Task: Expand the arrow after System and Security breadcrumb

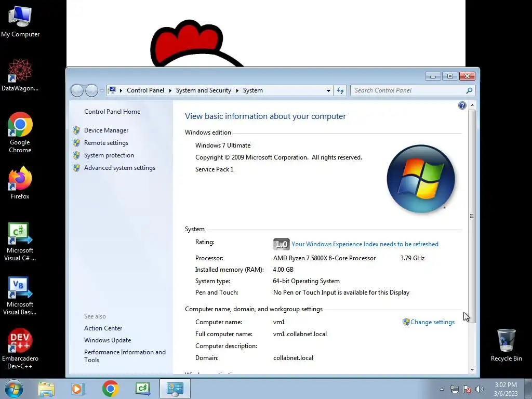Action: (x=237, y=90)
